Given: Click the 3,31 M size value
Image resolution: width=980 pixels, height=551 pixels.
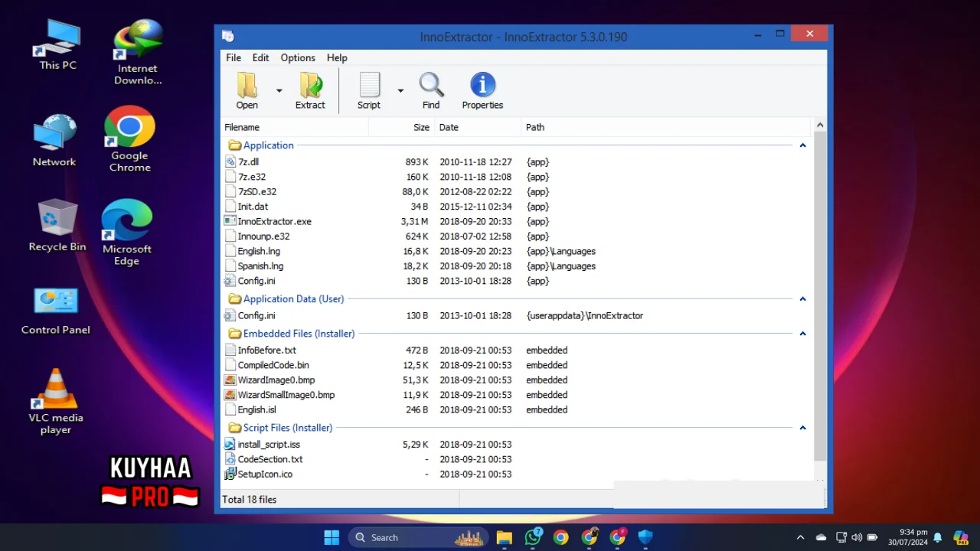Looking at the screenshot, I should click(414, 221).
